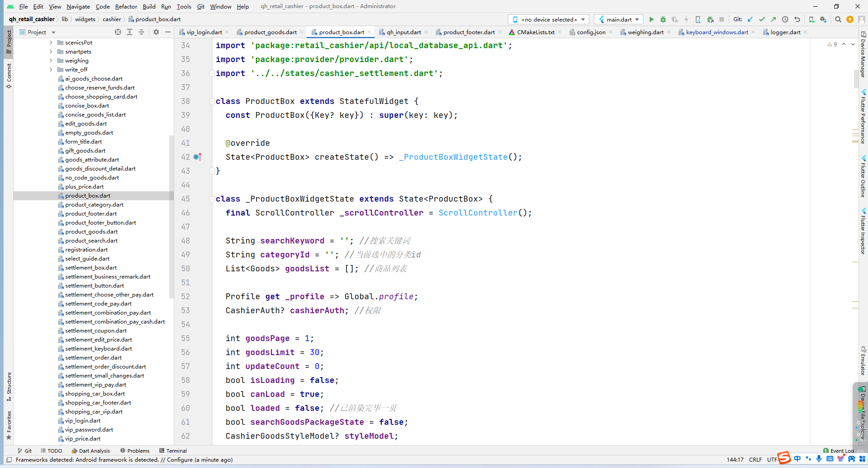868x468 pixels.
Task: Collapse all nodes in Project panel
Action: 141,32
